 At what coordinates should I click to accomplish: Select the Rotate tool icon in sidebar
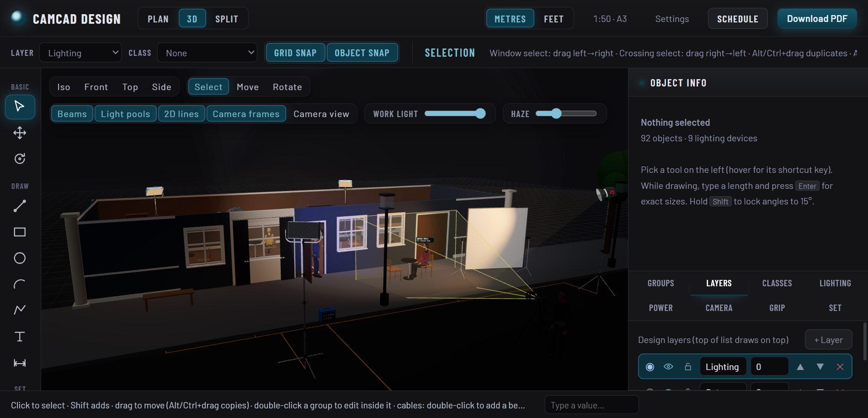(20, 159)
